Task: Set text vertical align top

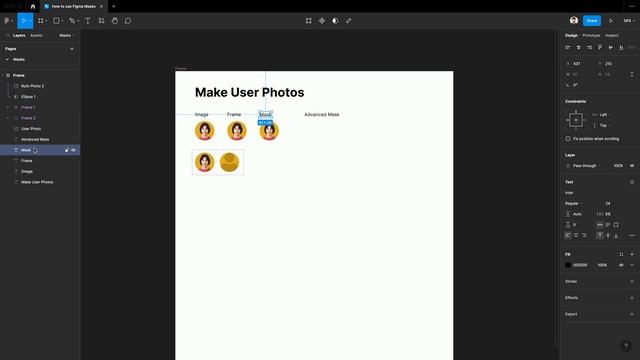Action: click(x=600, y=236)
